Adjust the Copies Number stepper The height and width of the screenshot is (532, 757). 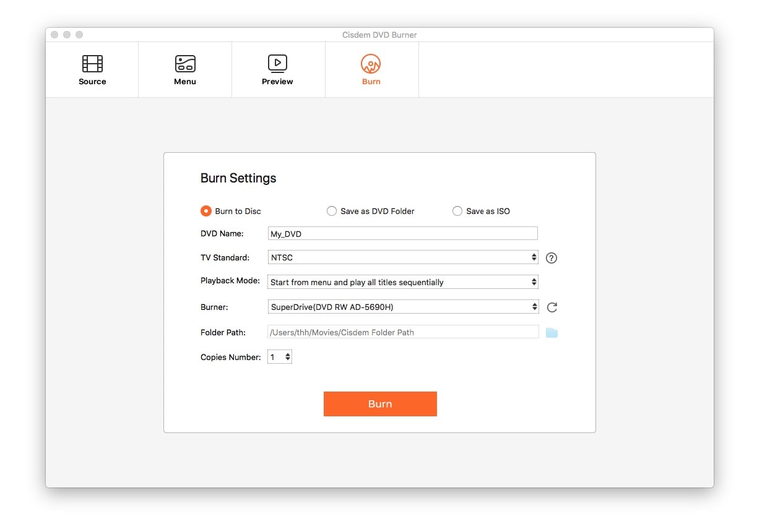[x=287, y=357]
